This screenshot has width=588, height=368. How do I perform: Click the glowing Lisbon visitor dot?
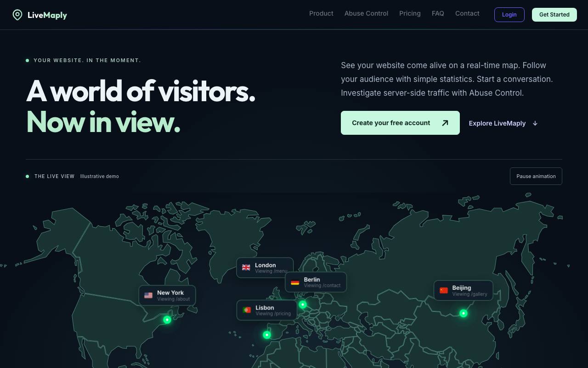(x=267, y=335)
